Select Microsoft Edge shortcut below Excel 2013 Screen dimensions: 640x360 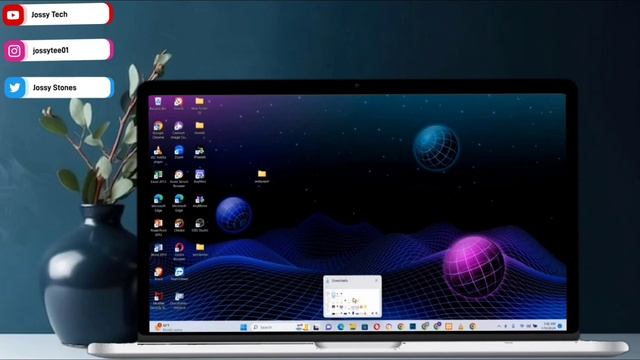pyautogui.click(x=158, y=202)
